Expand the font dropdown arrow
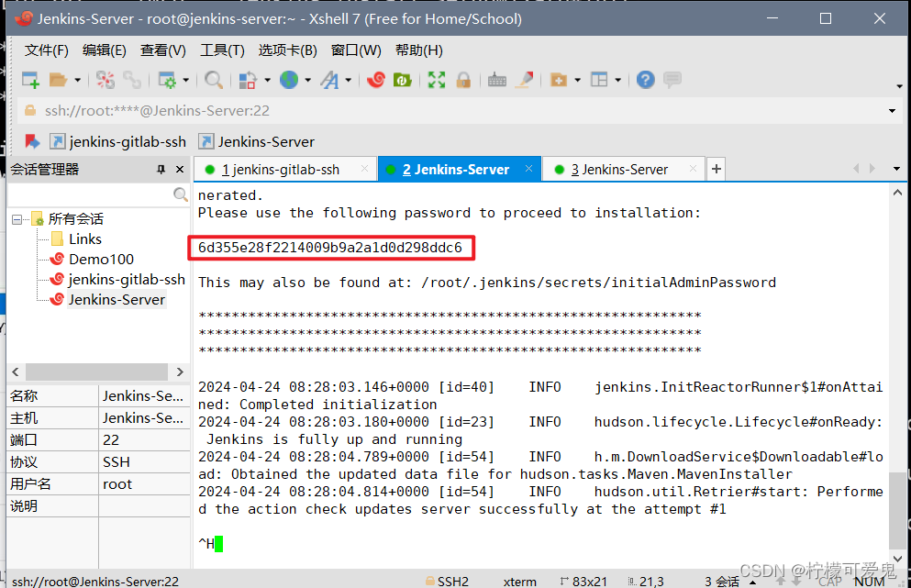 click(348, 80)
